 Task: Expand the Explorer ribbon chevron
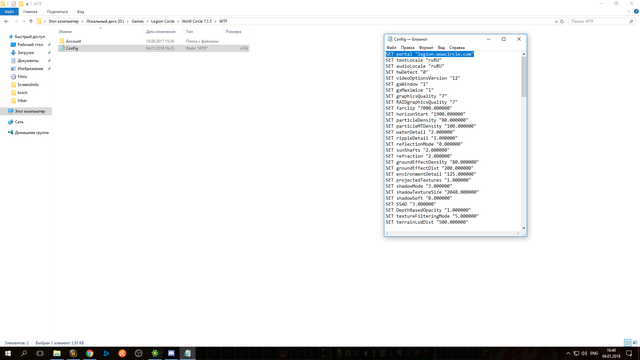pos(629,11)
